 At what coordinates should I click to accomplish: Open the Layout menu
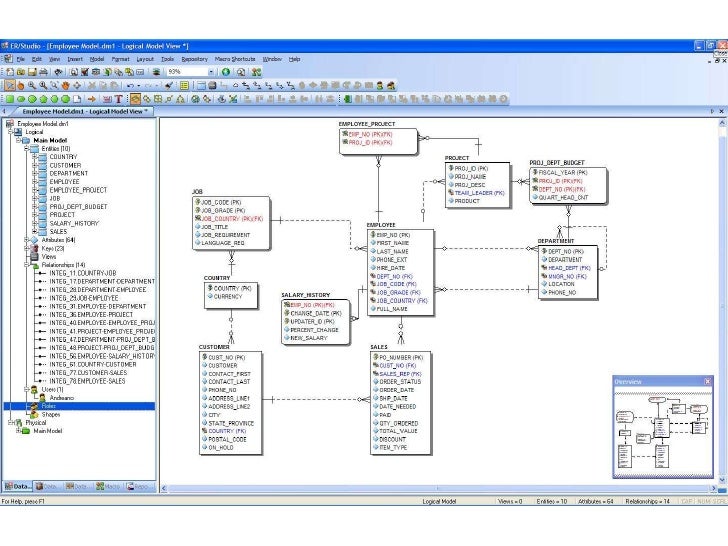[145, 59]
